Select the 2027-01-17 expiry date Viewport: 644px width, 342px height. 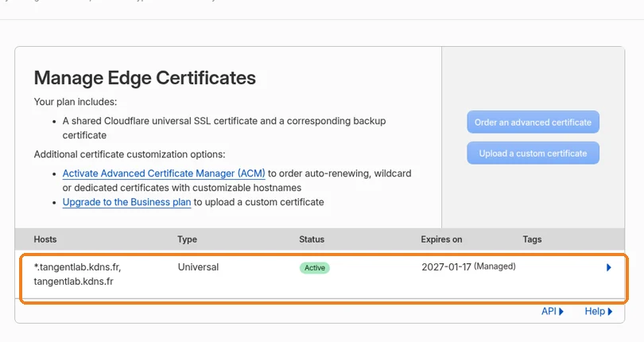click(x=447, y=267)
